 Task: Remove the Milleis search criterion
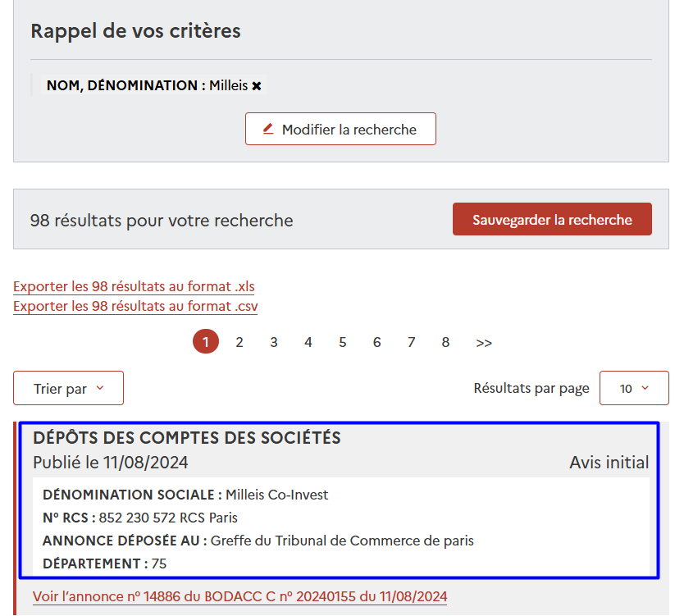257,85
